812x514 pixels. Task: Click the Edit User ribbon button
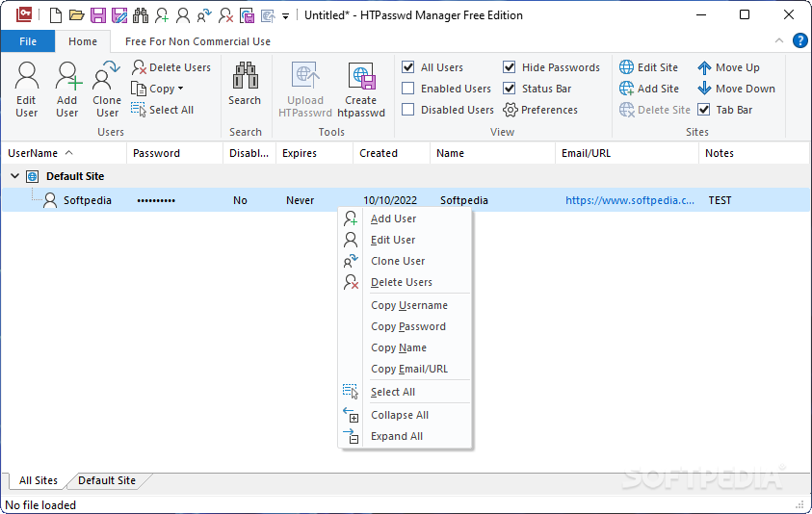coord(26,90)
